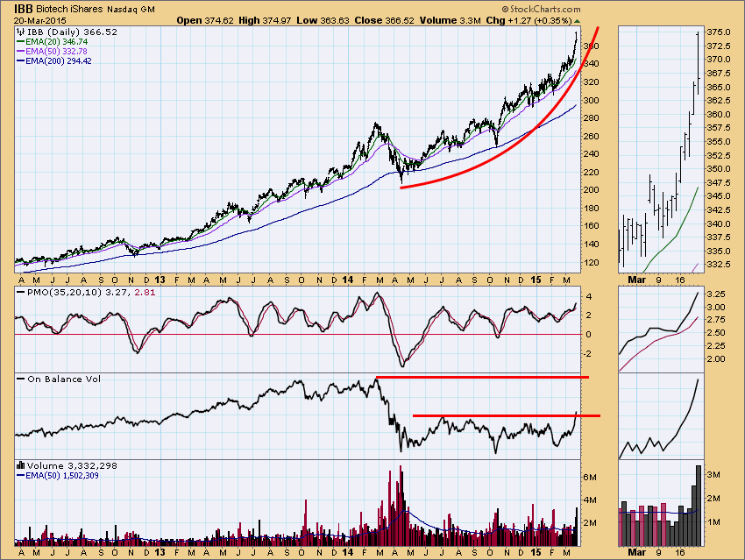Click the 3.25 label on zoomed PMO axis
This screenshot has height=560, width=745.
point(716,294)
